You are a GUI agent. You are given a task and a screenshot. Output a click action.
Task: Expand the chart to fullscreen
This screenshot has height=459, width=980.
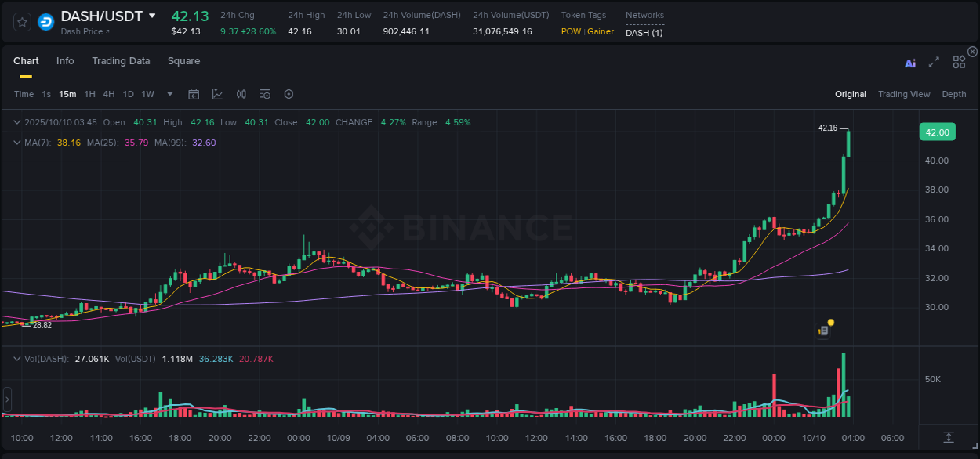click(x=934, y=62)
